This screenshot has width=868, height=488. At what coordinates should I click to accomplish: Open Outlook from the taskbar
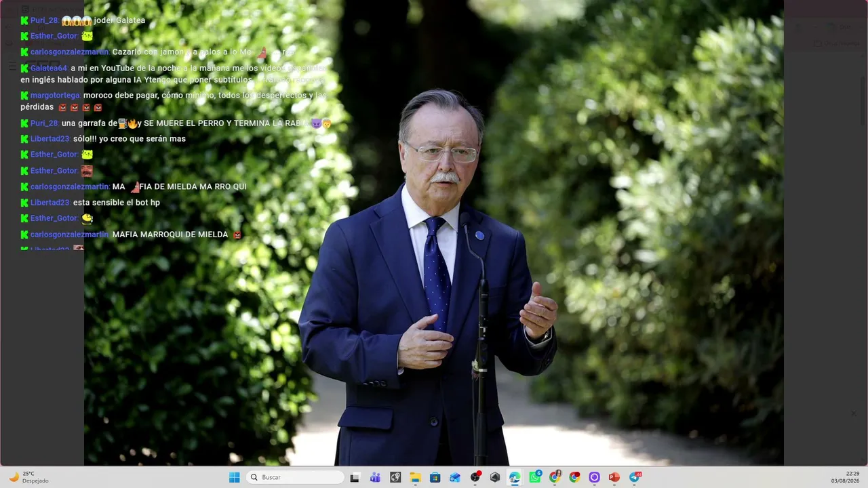[455, 477]
